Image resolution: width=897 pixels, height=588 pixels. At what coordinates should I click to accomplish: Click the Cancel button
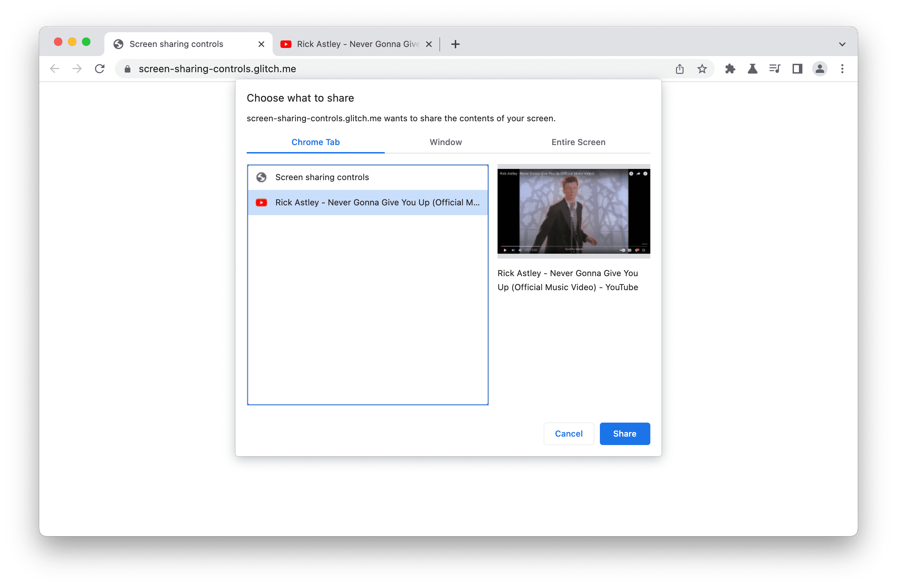point(568,433)
